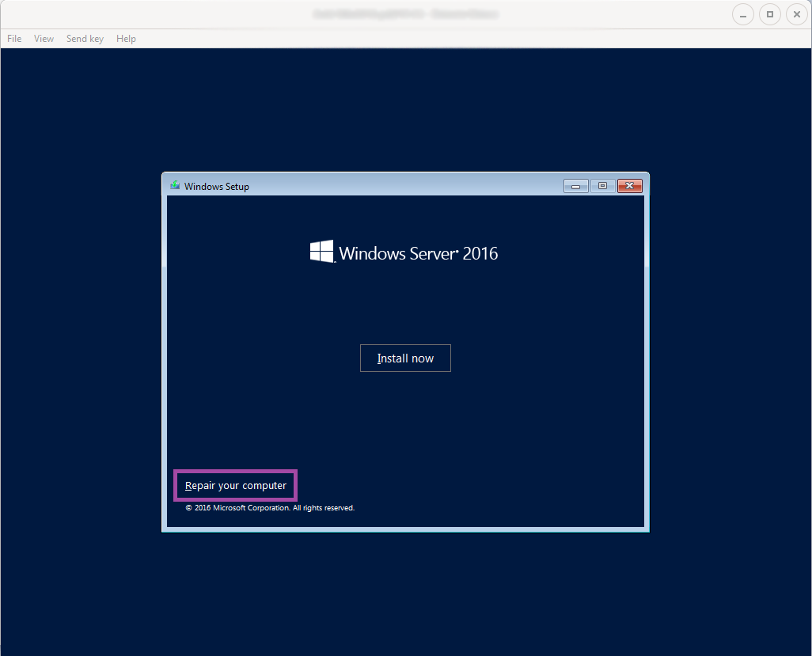Screen dimensions: 812x656
Task: Click the Windows Setup title bar icon
Action: (x=175, y=185)
